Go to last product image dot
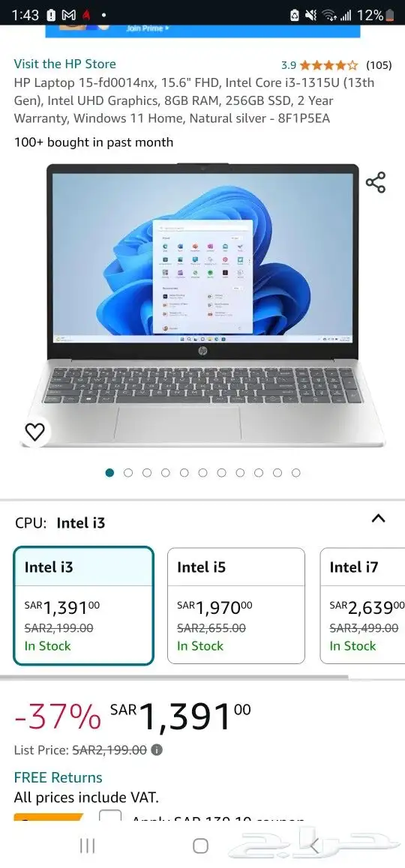 point(295,473)
